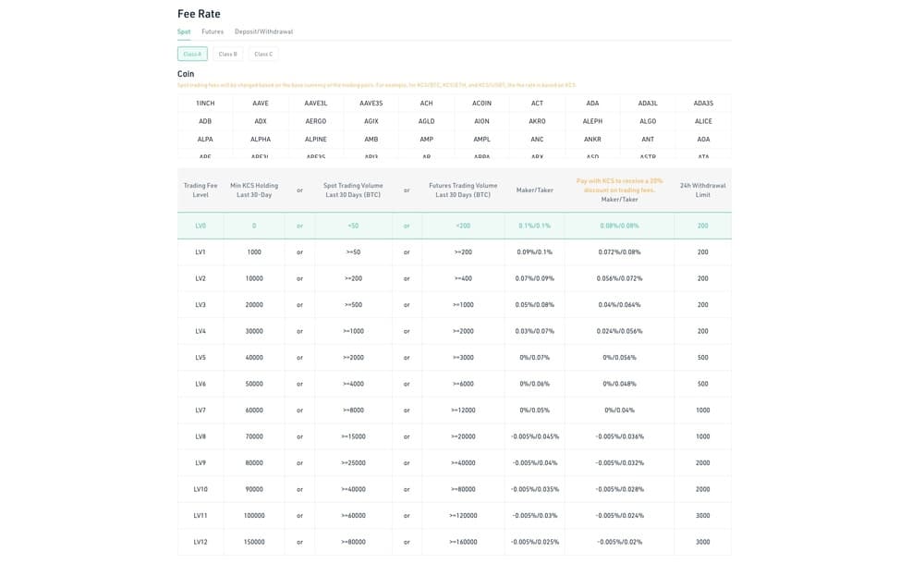Click the Trading Fee Level column header
This screenshot has height=564, width=924.
tap(201, 190)
